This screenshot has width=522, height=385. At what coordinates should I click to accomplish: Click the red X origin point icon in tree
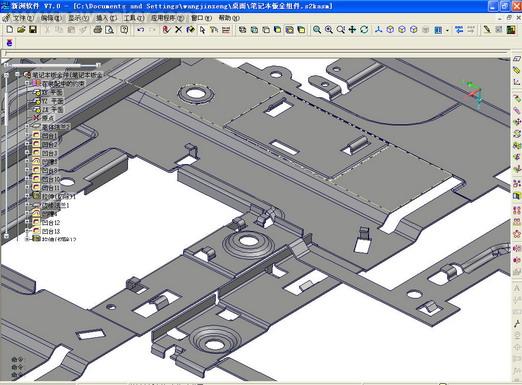pos(36,118)
